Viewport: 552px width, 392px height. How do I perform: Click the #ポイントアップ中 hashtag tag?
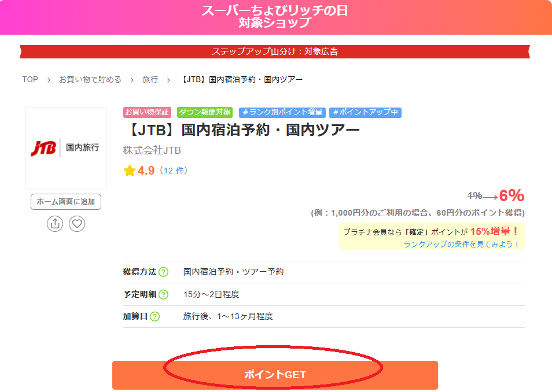click(366, 112)
